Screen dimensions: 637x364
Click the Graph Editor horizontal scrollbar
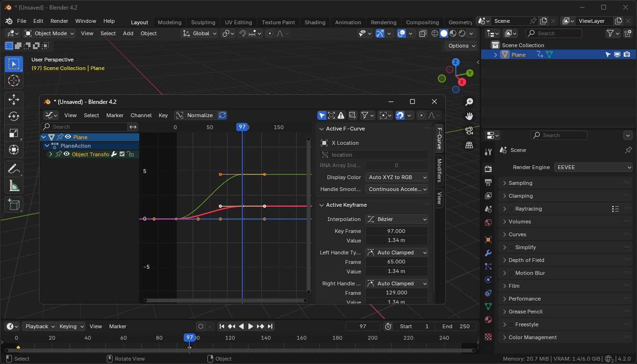coord(225,301)
